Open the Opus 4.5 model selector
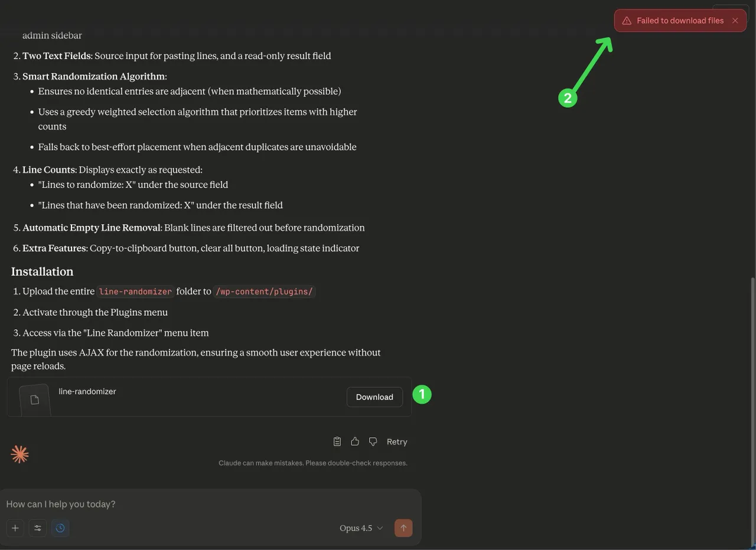756x550 pixels. coord(361,528)
